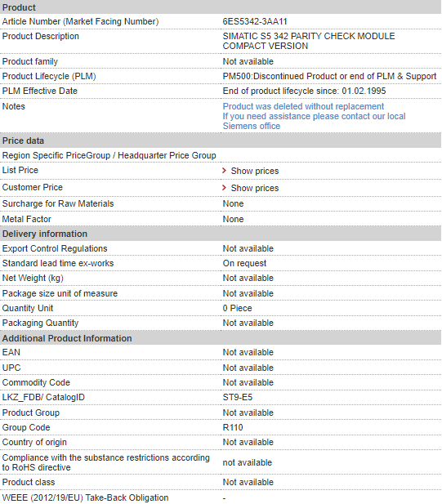Click 'contact our local Siemens office' link

pyautogui.click(x=314, y=121)
